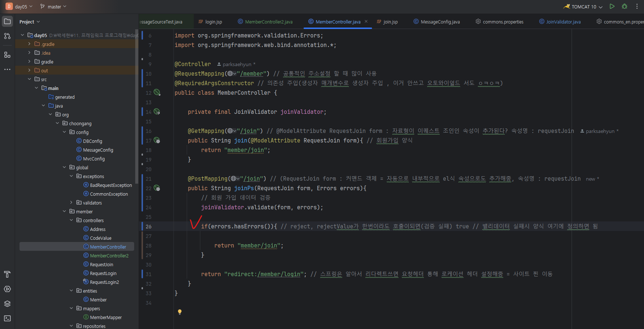
Task: Switch to commons.properties tab
Action: click(x=500, y=22)
